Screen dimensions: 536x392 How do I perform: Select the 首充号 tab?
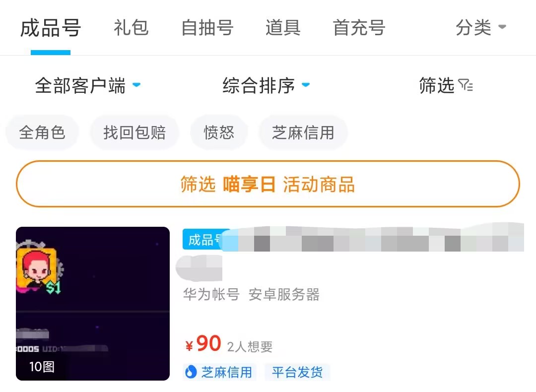359,28
